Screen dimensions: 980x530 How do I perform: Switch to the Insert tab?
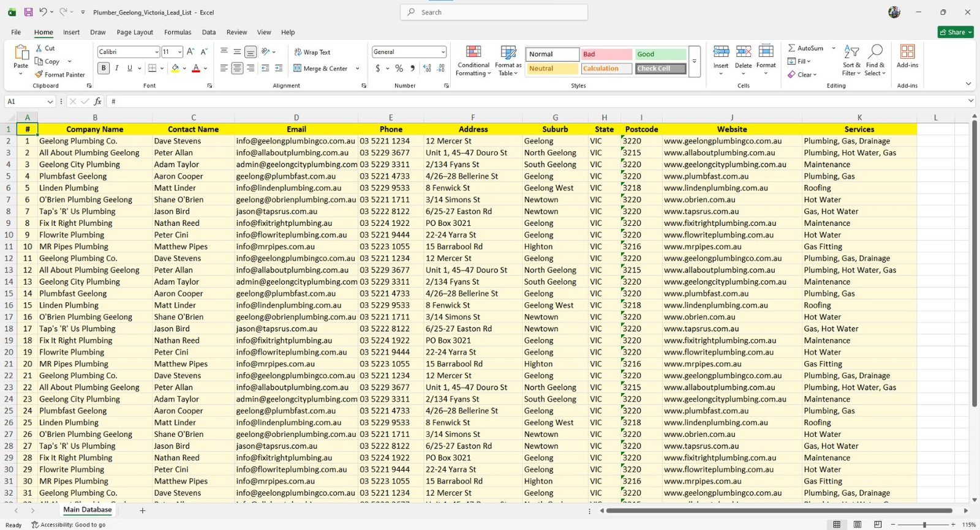(71, 32)
